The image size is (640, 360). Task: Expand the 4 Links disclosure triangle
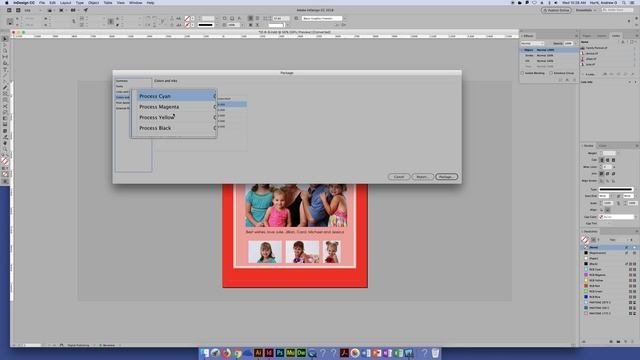coord(583,74)
